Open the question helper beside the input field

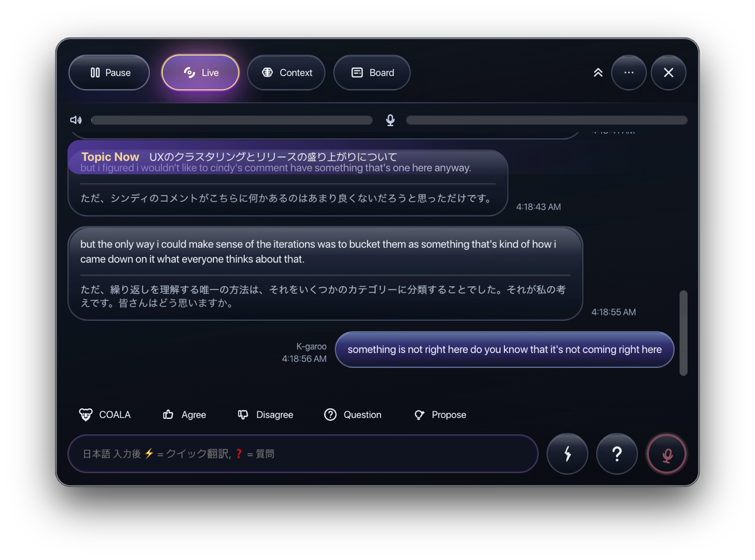(x=617, y=454)
